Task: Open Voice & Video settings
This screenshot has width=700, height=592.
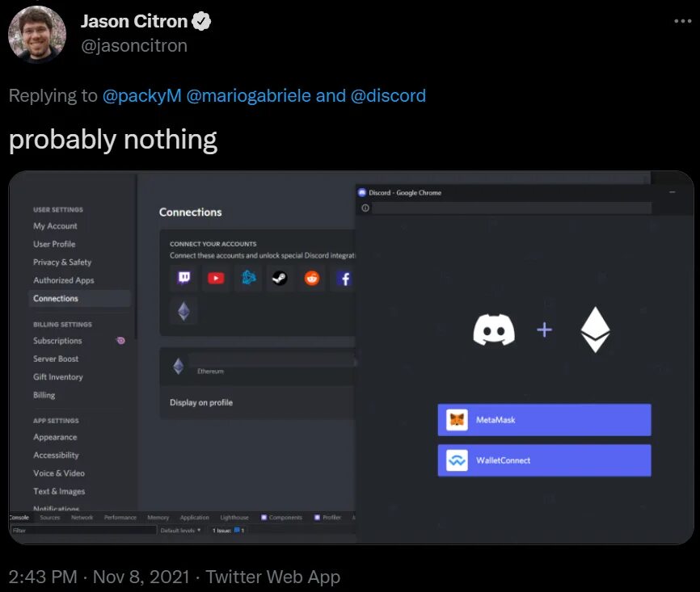Action: point(58,473)
